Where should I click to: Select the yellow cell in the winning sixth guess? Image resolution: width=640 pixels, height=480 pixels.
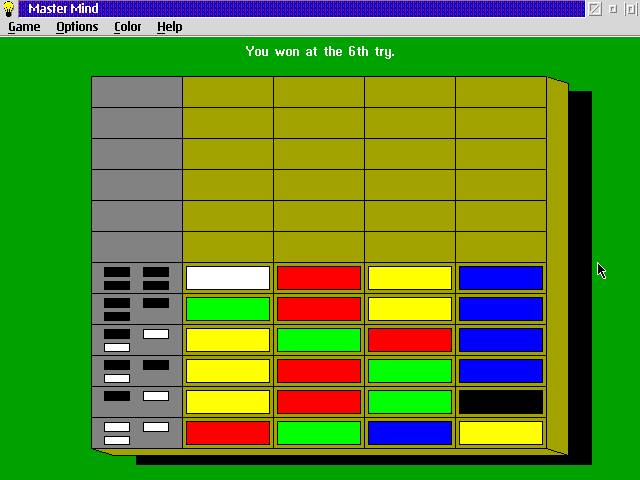410,278
